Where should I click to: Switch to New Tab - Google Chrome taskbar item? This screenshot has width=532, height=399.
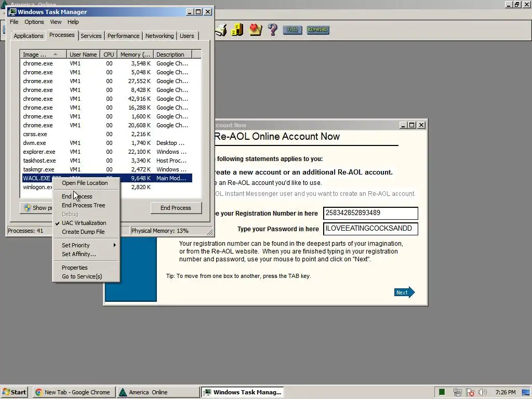click(74, 392)
